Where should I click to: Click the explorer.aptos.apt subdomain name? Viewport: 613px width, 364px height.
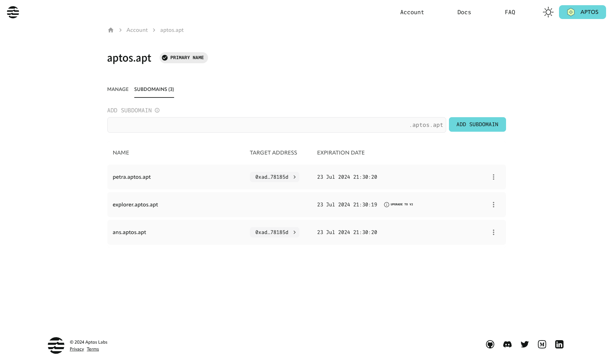[135, 205]
